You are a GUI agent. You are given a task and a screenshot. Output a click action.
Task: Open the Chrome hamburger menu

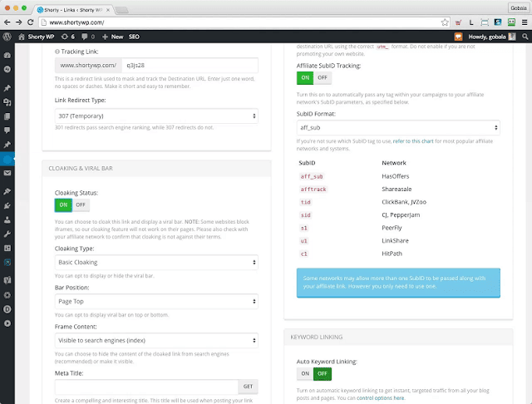pos(525,22)
